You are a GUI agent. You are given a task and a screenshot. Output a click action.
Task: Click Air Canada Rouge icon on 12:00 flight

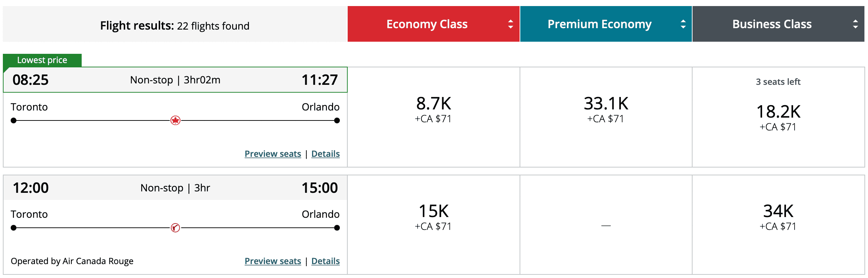175,228
